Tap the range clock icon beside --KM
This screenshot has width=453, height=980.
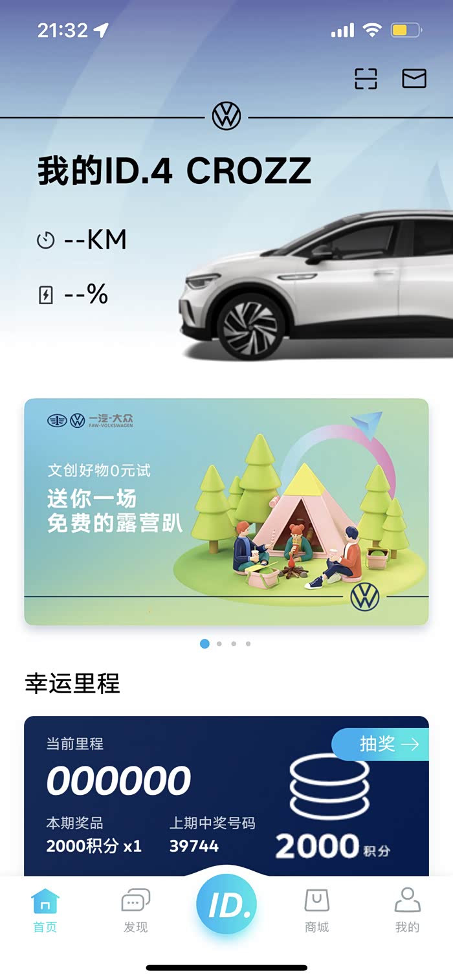click(45, 241)
